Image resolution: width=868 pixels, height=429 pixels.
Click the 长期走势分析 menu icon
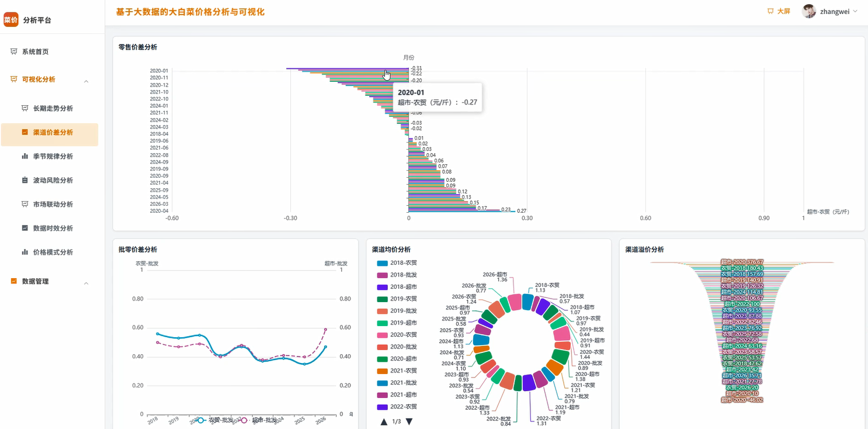(25, 108)
